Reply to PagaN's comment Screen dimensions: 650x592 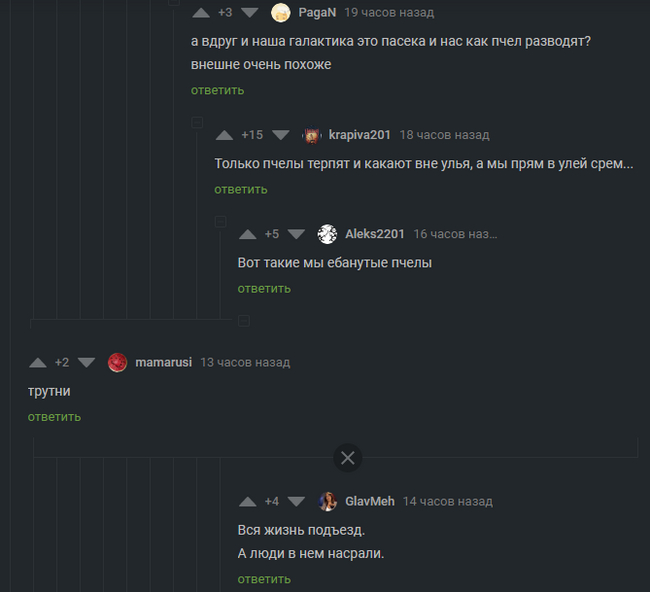pos(217,90)
